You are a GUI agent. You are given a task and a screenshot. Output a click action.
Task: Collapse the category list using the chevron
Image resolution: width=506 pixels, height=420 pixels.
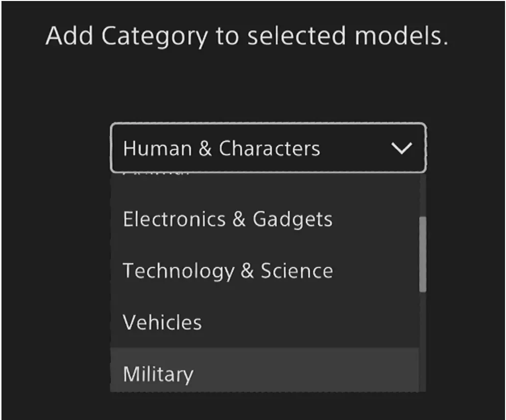click(401, 148)
